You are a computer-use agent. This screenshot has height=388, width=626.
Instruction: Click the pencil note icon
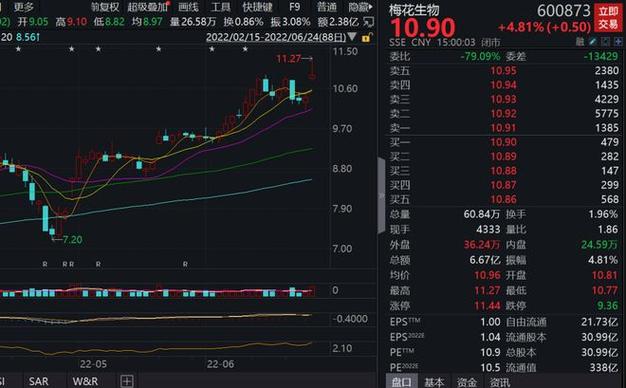click(x=593, y=42)
